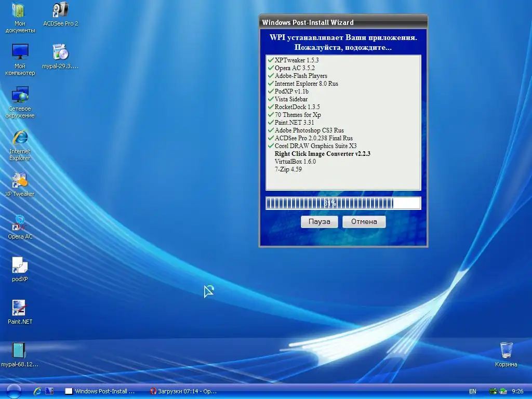Click the checkmark beside Adobe Photoshop CS3 Rus
Viewport: 532px width, 399px height.
(x=270, y=130)
